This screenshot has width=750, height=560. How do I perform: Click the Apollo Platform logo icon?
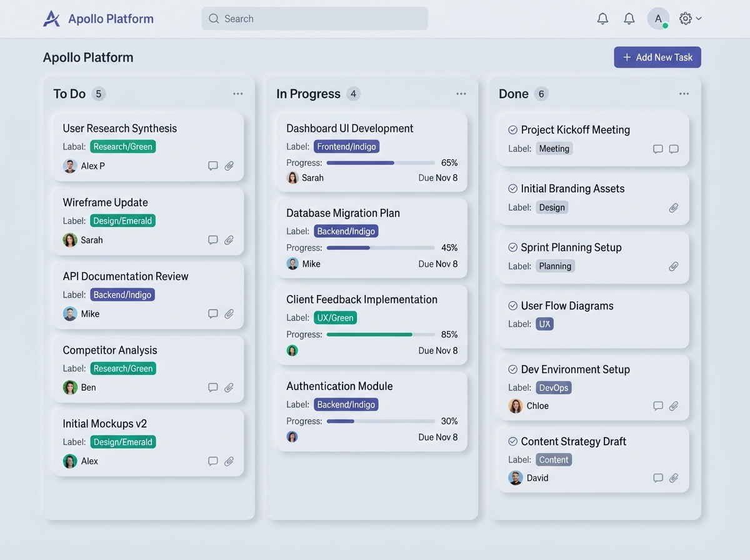pyautogui.click(x=51, y=19)
